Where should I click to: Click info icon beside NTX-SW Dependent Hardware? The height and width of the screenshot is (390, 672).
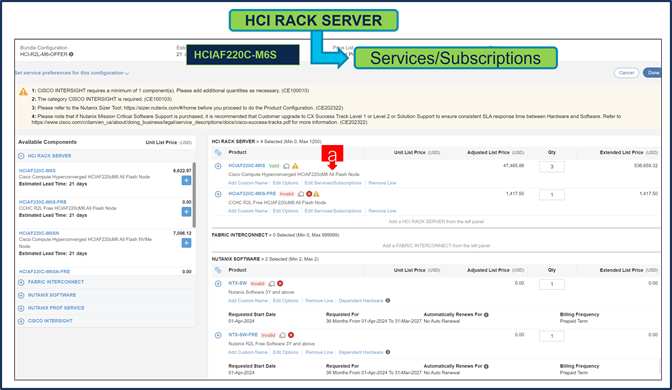(x=388, y=300)
